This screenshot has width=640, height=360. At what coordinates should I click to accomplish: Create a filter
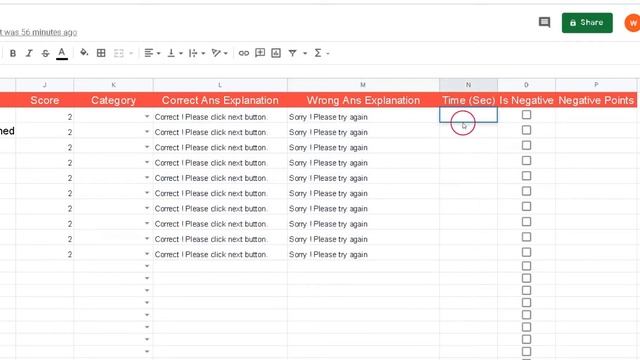pos(293,53)
